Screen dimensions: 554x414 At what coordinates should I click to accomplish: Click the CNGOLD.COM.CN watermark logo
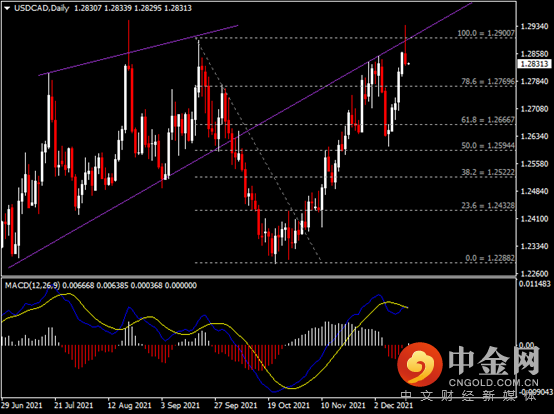(469, 366)
